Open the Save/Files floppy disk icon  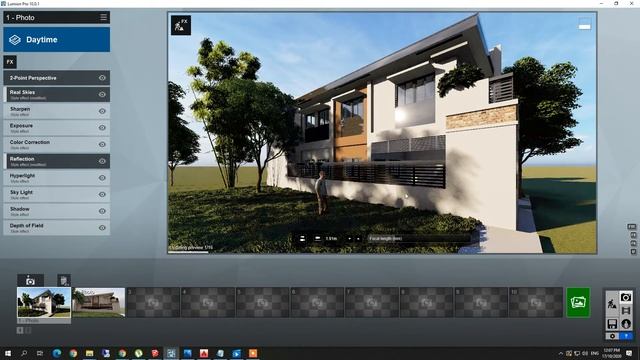pos(612,324)
